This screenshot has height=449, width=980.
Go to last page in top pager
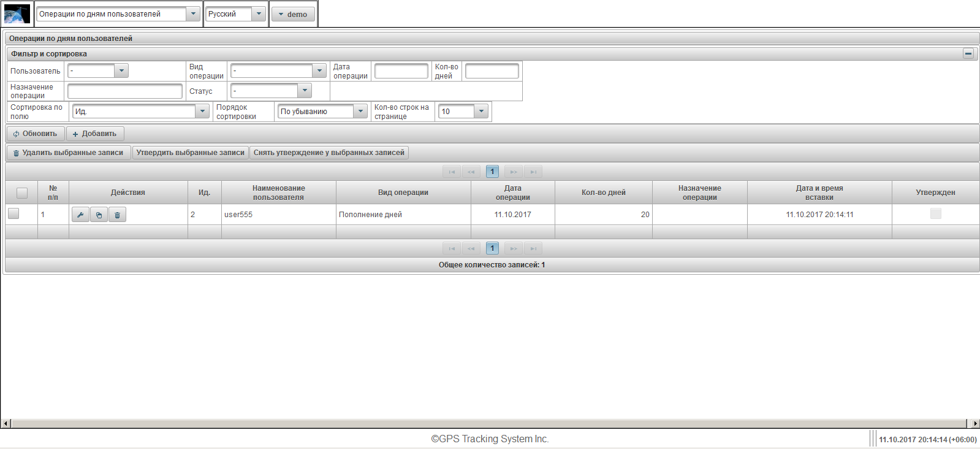(x=533, y=172)
